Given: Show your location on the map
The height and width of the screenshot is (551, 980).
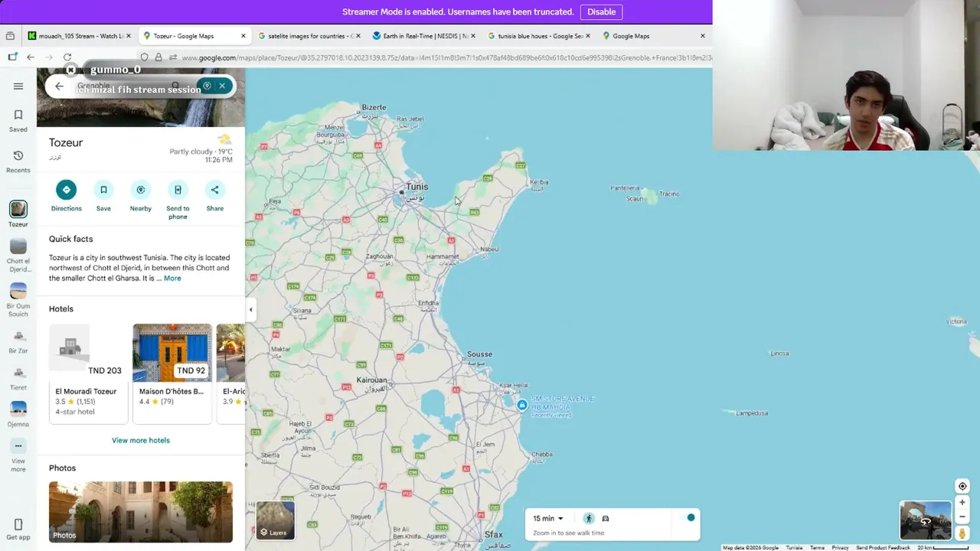Looking at the screenshot, I should point(962,486).
